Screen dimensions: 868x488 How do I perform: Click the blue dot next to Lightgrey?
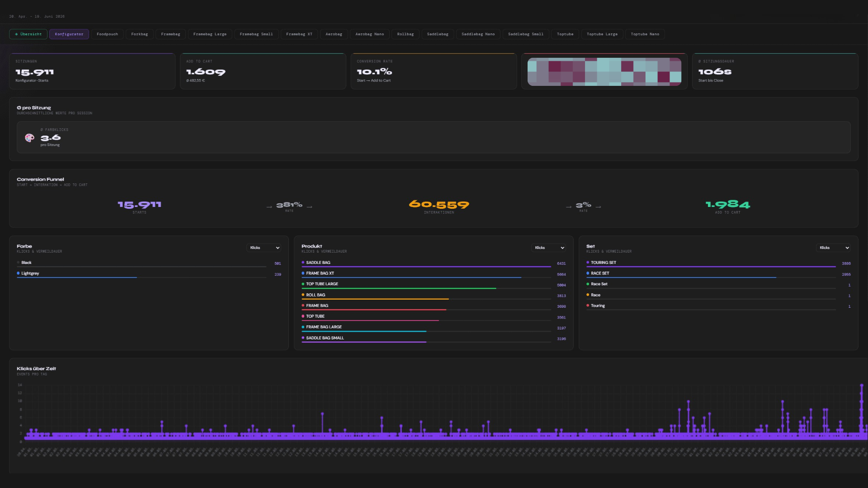tap(18, 273)
